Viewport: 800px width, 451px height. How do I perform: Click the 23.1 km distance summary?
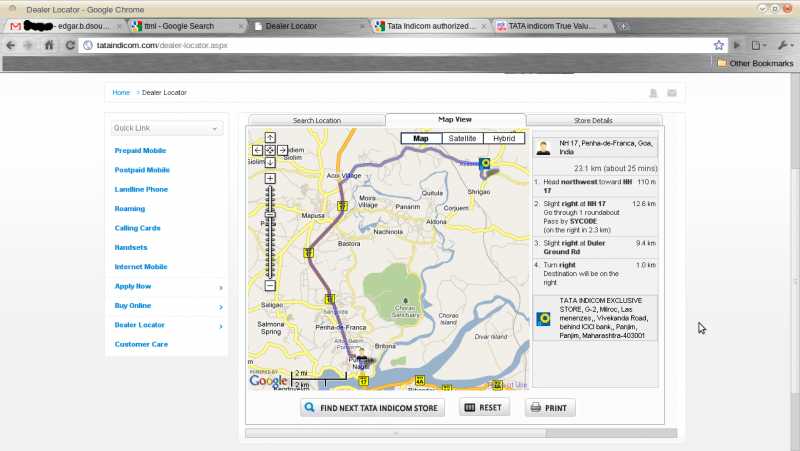coord(615,168)
